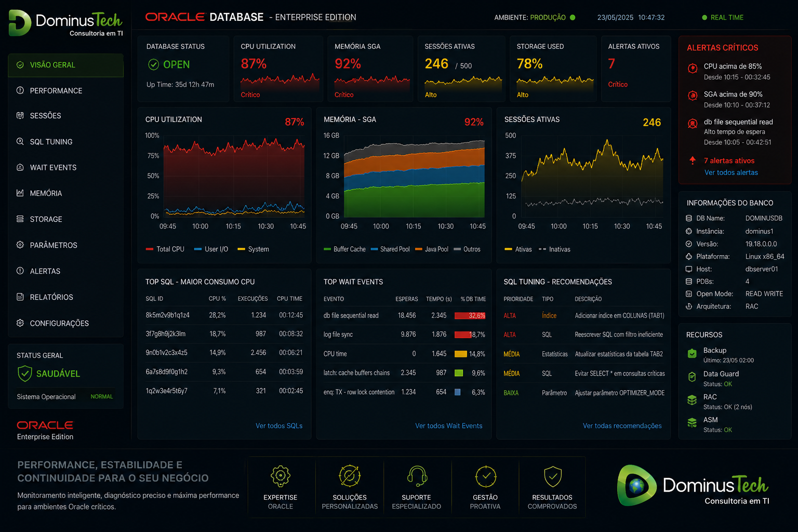This screenshot has width=798, height=532.
Task: Click the Saudável shield icon
Action: click(x=25, y=374)
